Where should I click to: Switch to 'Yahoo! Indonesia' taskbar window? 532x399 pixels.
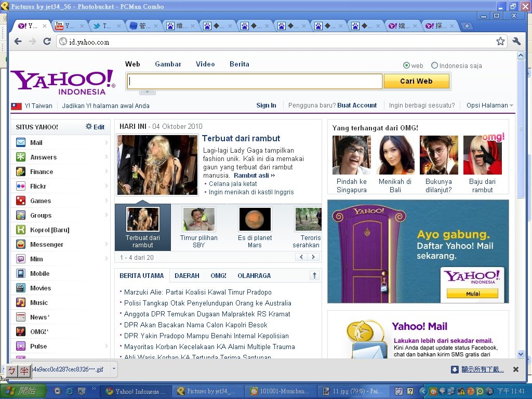tap(137, 391)
